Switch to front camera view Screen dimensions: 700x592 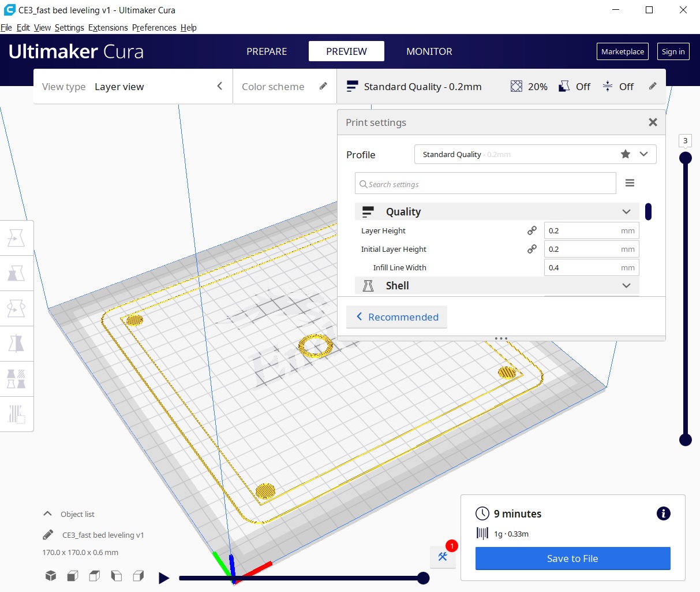click(73, 576)
